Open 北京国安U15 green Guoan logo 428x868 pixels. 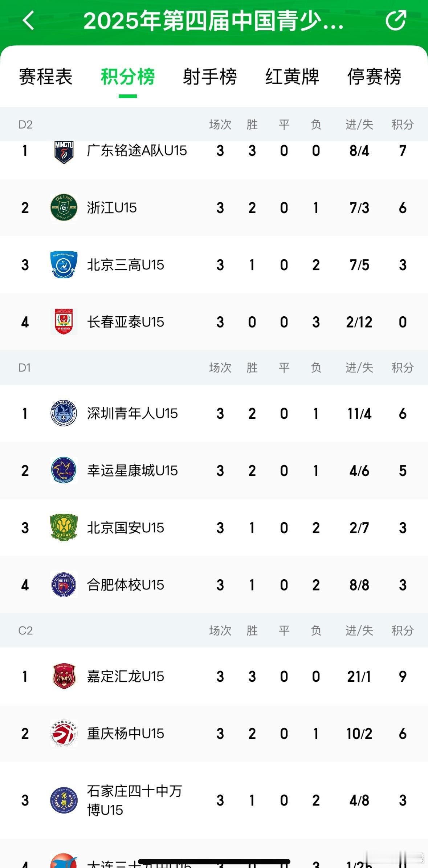pos(64,528)
